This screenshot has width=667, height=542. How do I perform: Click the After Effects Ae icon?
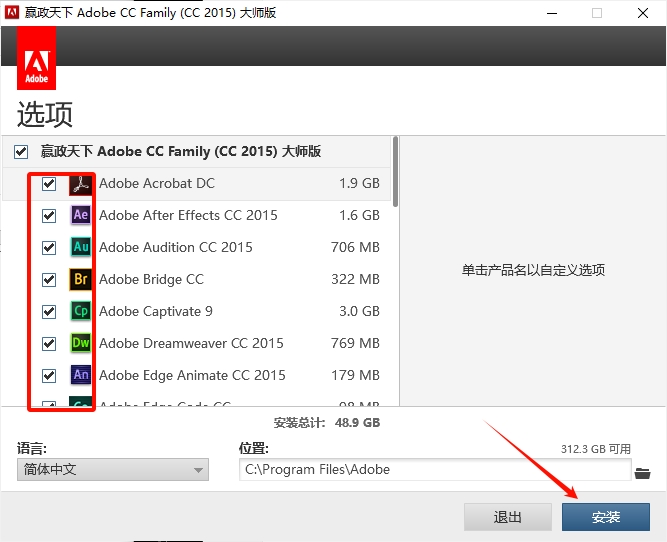80,215
